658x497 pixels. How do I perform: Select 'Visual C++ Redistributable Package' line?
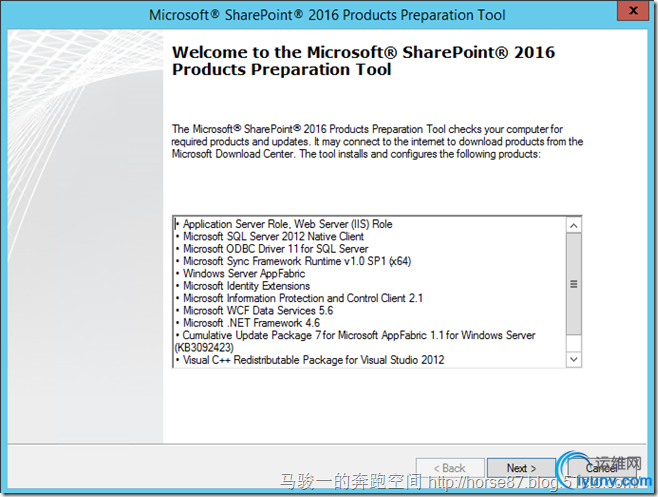tap(310, 360)
